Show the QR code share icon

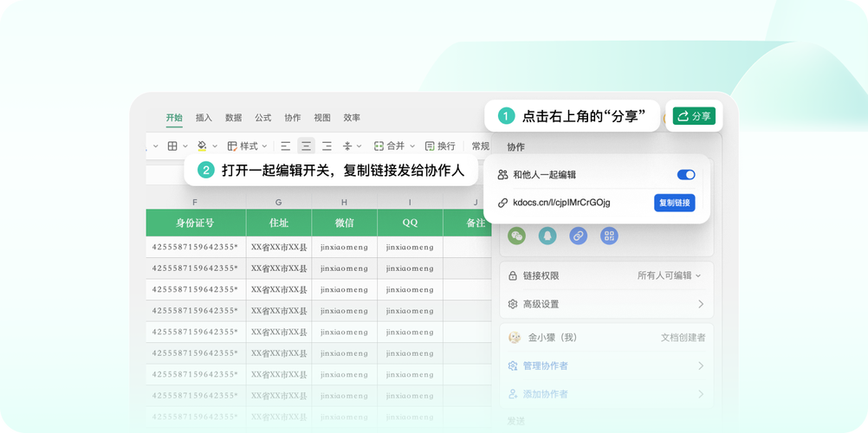610,236
